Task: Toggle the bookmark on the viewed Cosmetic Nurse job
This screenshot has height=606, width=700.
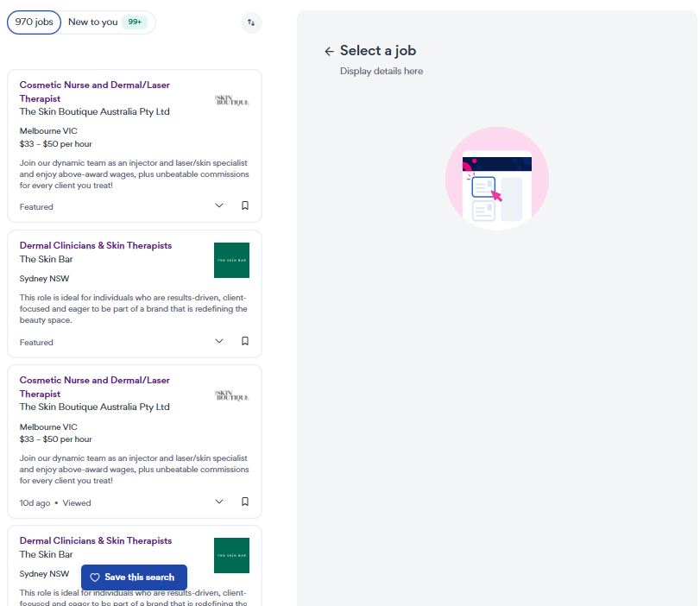Action: click(x=244, y=501)
